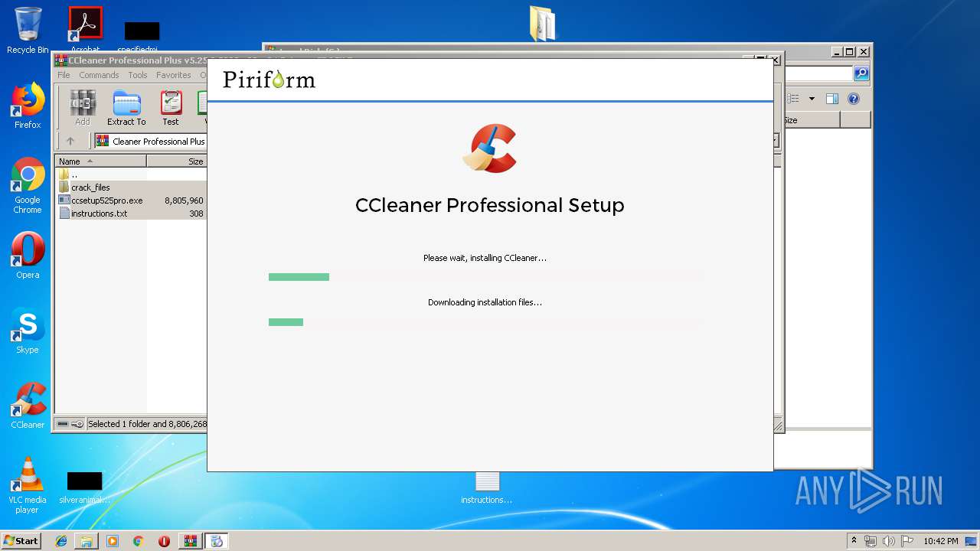Click the 'installing CCleaner' progress bar
The image size is (980, 551).
coord(486,277)
